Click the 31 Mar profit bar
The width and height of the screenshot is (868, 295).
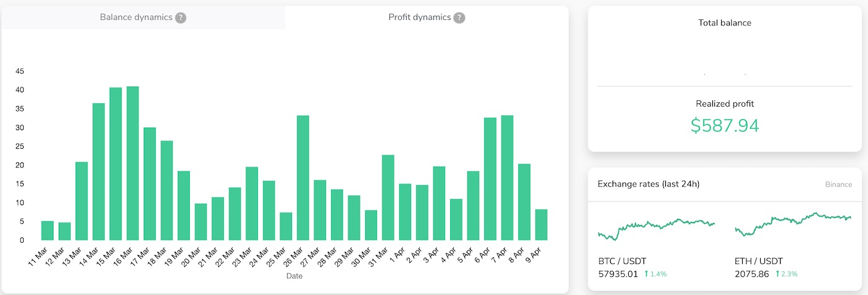(x=388, y=197)
